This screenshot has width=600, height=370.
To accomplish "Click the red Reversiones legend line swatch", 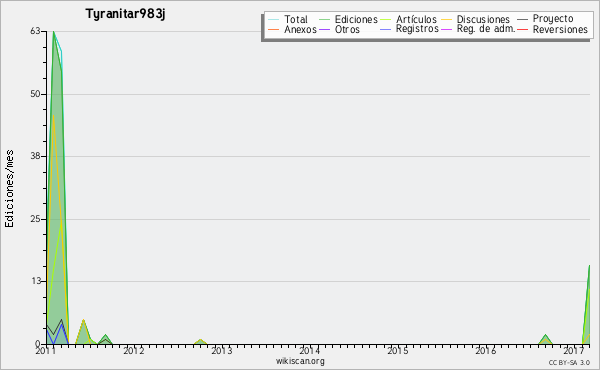I will click(522, 29).
